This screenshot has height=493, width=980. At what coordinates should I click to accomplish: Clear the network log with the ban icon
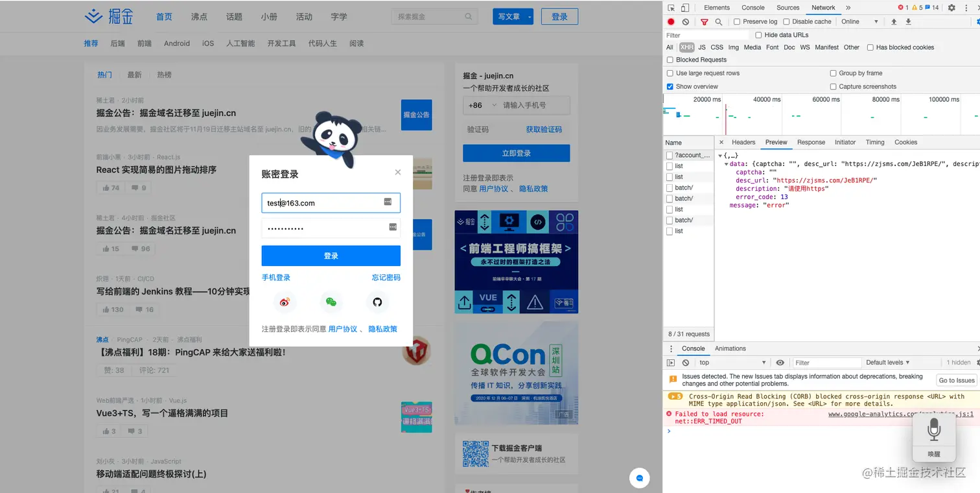[686, 21]
